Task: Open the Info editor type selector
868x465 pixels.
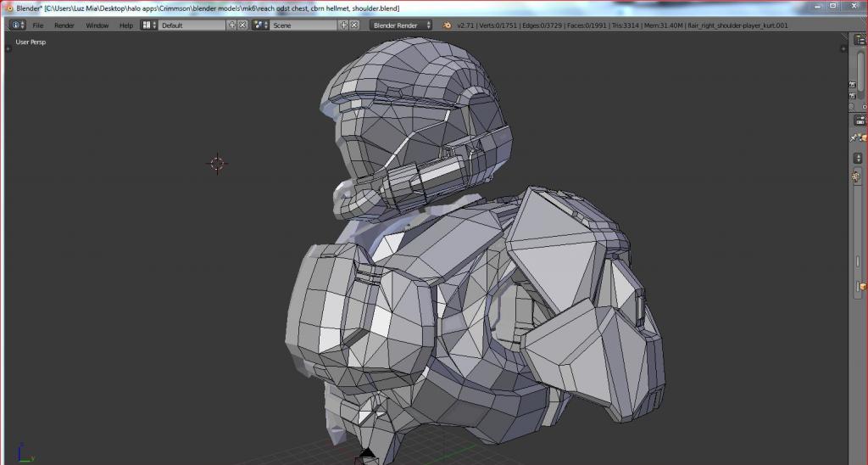Action: pos(18,25)
